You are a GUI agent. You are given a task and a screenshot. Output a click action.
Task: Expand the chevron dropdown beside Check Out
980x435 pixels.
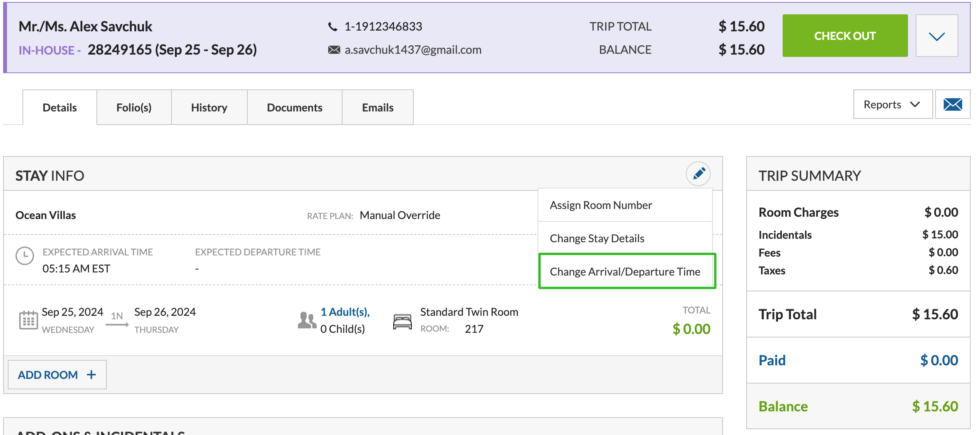click(937, 36)
